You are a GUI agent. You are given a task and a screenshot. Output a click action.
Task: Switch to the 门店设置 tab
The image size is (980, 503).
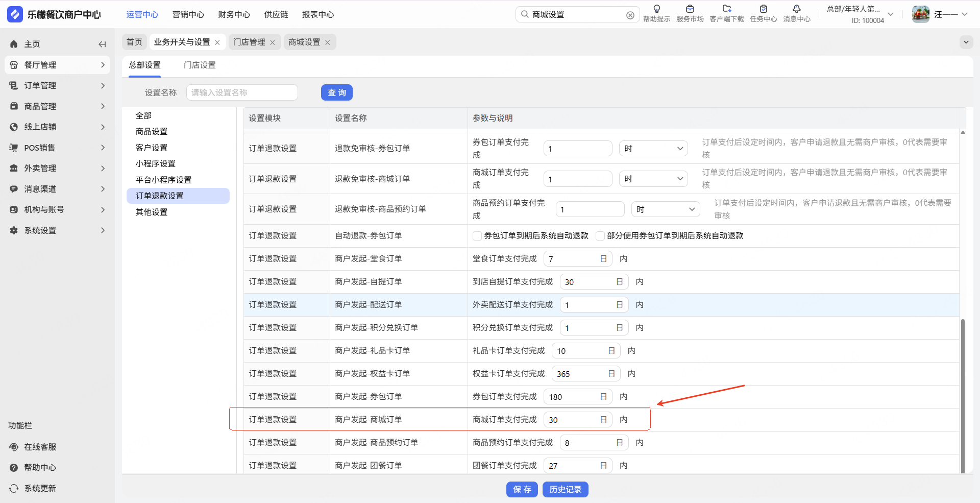point(200,65)
